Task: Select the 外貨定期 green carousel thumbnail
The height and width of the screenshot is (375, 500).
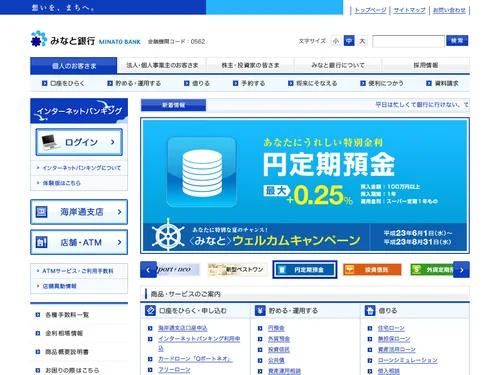Action: pyautogui.click(x=432, y=270)
